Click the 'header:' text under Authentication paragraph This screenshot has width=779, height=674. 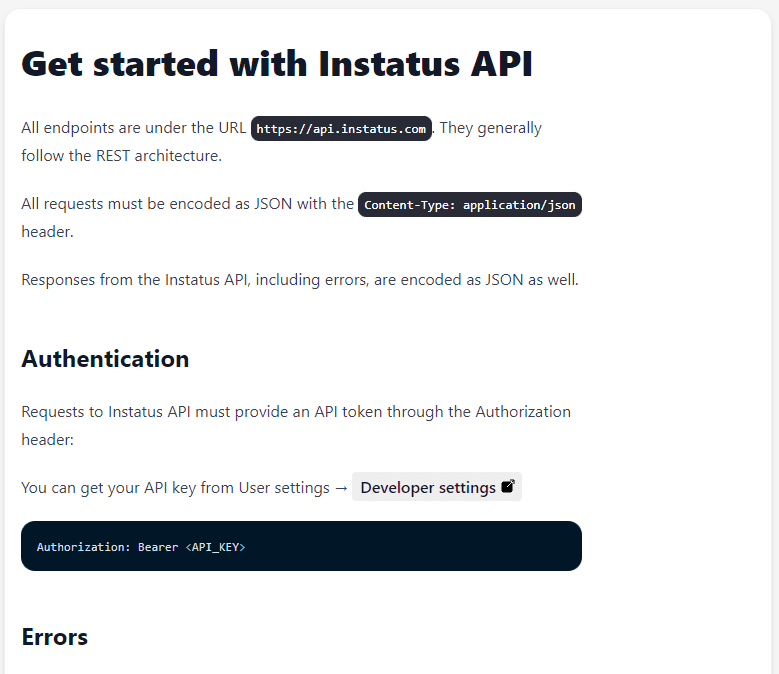coord(47,440)
